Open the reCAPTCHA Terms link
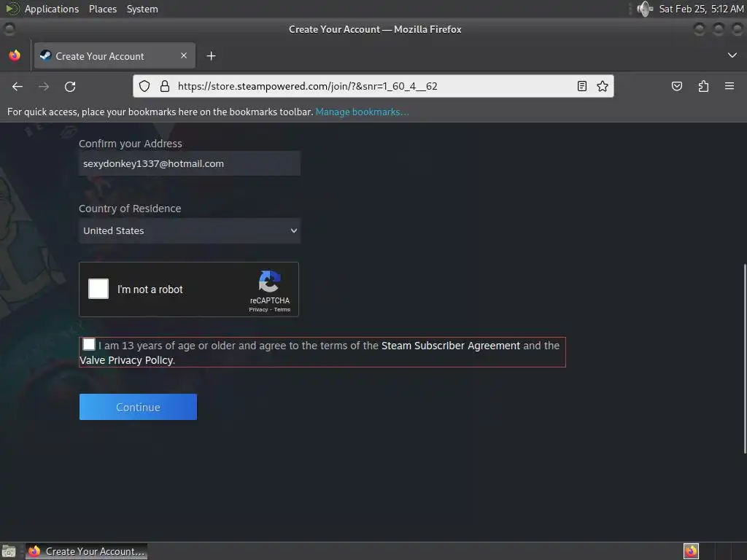The image size is (747, 560). pos(282,309)
